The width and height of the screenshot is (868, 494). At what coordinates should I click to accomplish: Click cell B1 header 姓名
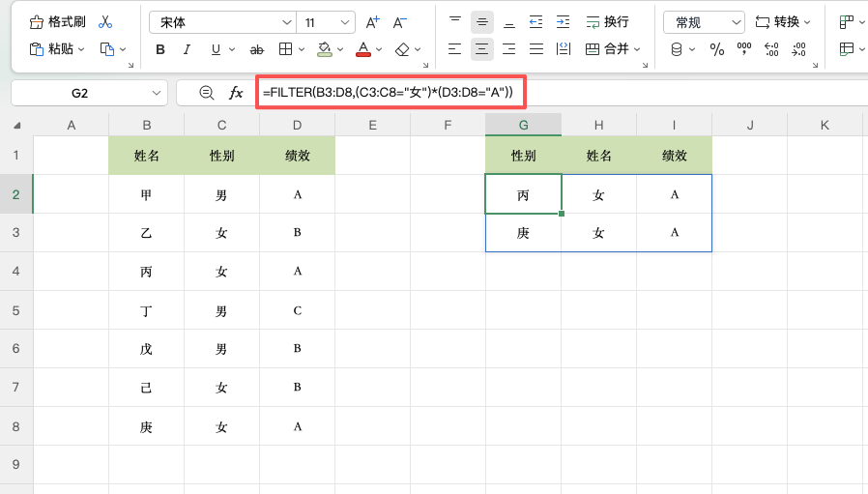147,156
